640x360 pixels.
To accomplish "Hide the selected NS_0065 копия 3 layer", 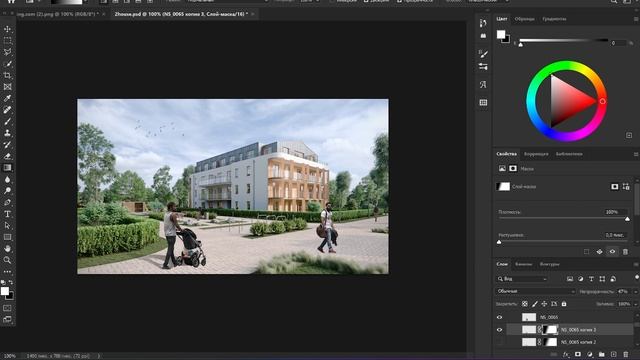I will [499, 330].
